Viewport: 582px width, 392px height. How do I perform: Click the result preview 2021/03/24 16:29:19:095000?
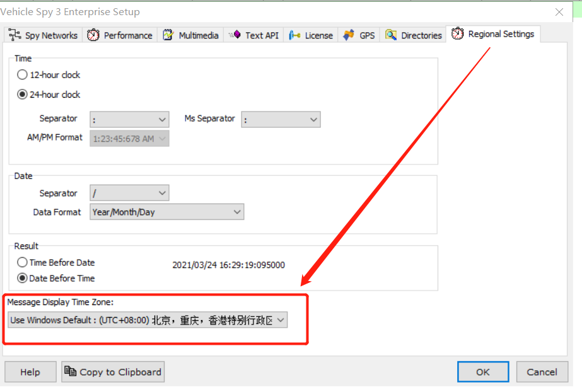[229, 265]
